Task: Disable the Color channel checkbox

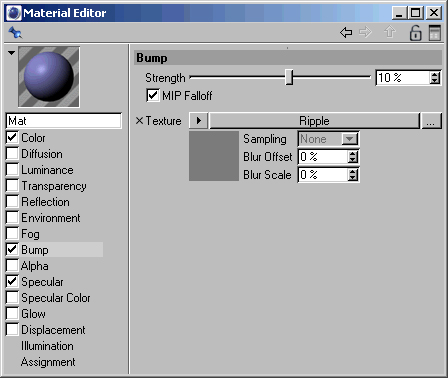Action: point(12,137)
